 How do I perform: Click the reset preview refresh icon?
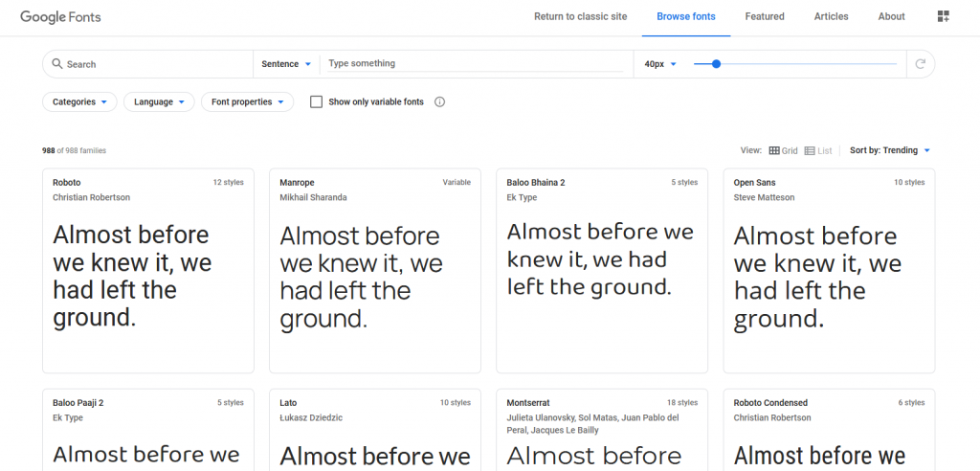coord(920,64)
